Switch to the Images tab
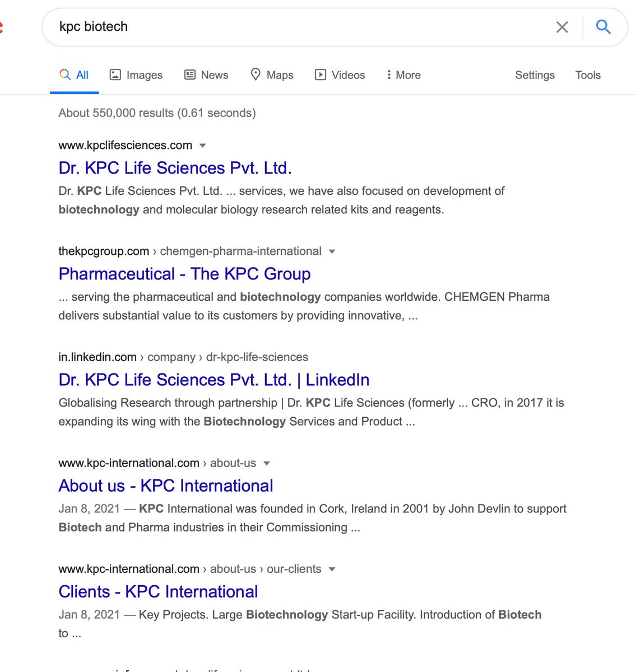 [136, 75]
